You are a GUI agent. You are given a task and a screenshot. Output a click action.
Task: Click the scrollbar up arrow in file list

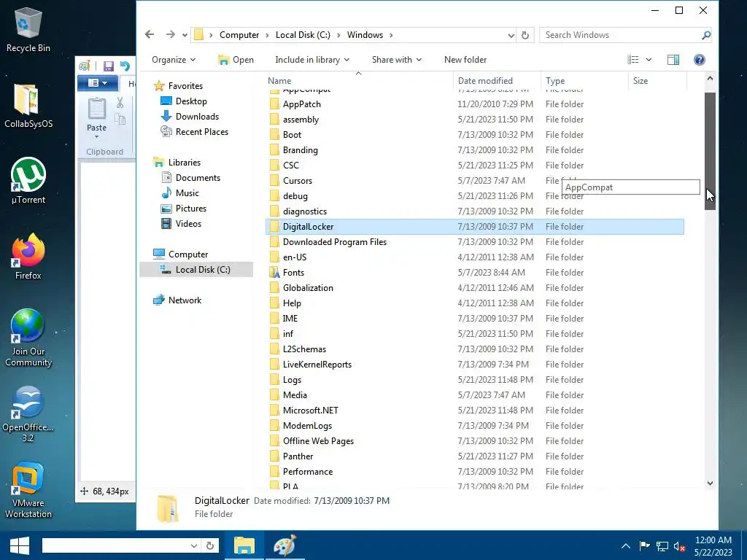click(710, 78)
